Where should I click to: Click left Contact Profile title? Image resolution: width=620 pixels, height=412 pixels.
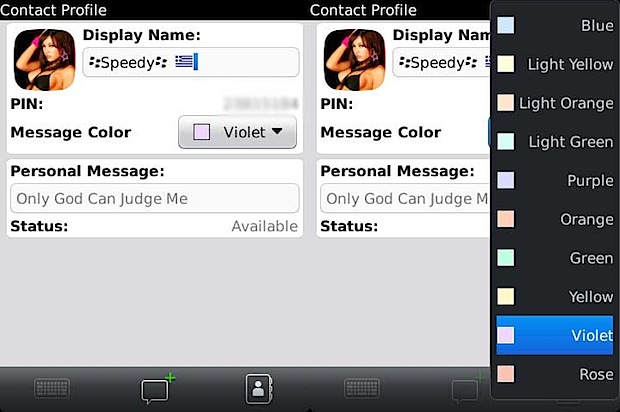53,10
